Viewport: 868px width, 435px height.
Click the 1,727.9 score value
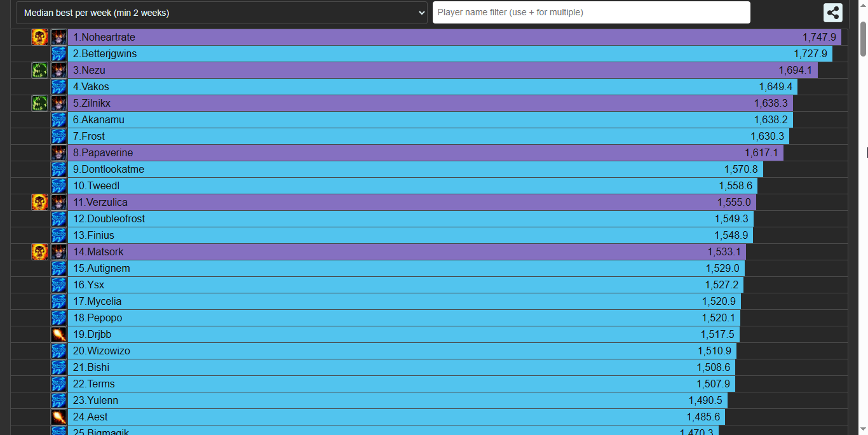(x=810, y=54)
